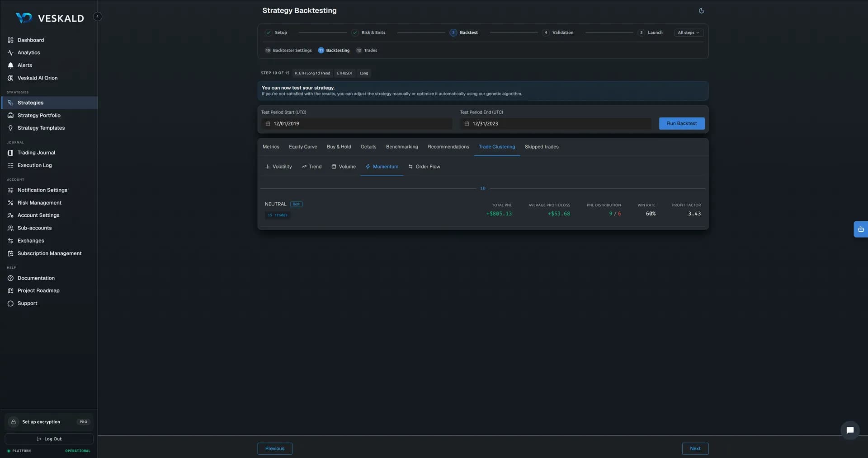Select the Backtest wizard step
The height and width of the screenshot is (458, 868).
pos(464,33)
